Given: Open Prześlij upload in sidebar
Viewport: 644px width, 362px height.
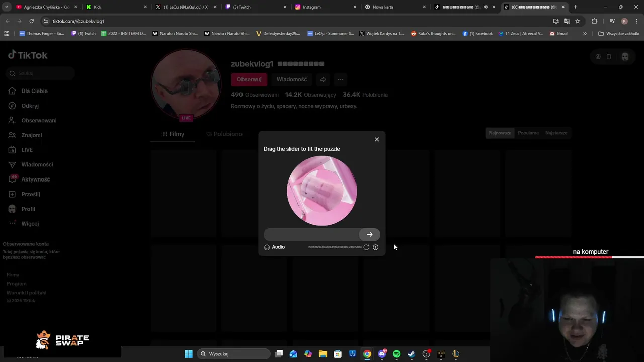Looking at the screenshot, I should tap(24, 194).
